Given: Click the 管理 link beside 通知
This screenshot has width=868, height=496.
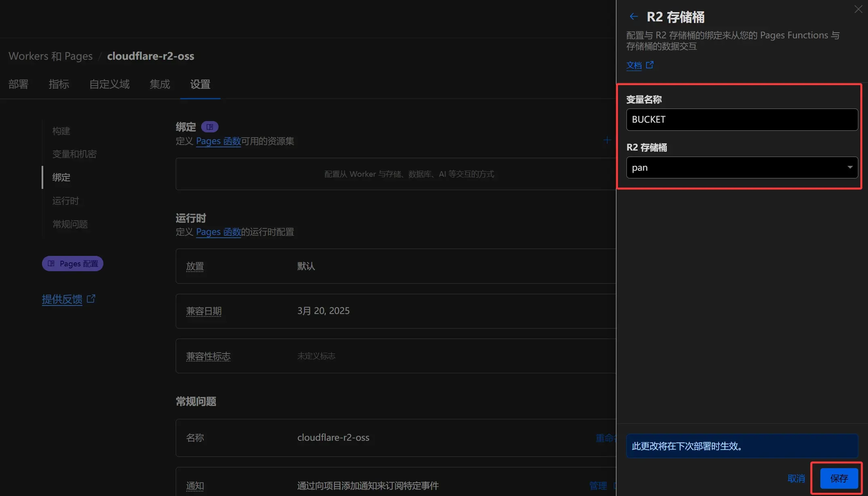Looking at the screenshot, I should click(x=598, y=486).
